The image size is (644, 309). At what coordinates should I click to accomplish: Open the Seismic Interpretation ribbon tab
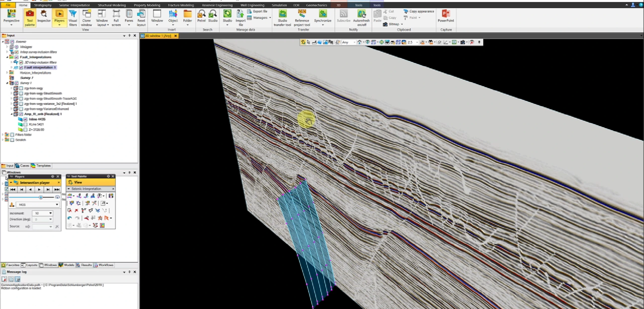click(74, 5)
